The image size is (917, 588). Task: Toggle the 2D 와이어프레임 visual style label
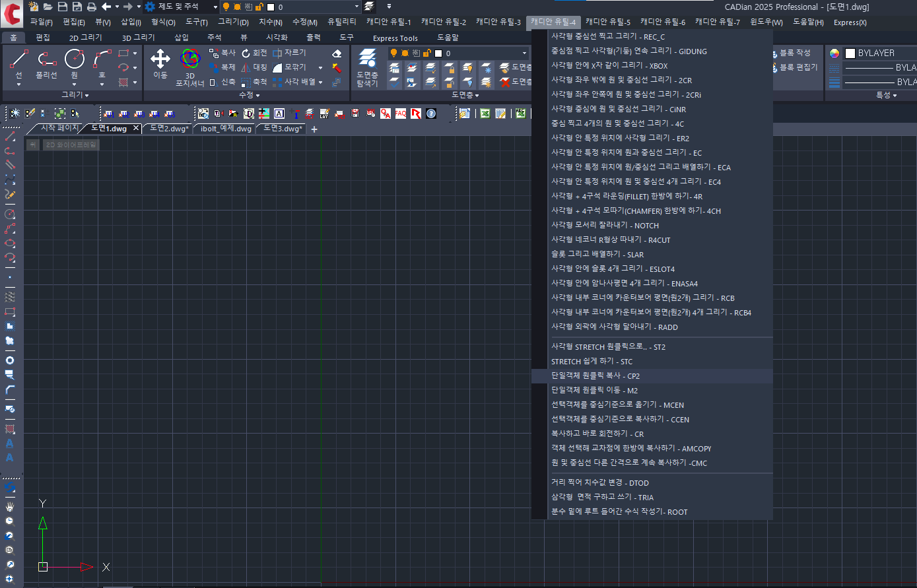tap(71, 145)
